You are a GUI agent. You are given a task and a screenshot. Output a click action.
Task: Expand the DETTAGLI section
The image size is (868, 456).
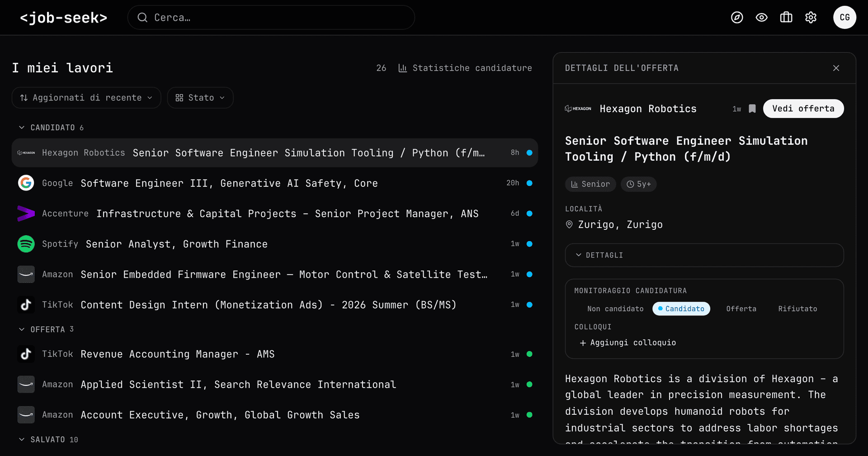pos(704,255)
